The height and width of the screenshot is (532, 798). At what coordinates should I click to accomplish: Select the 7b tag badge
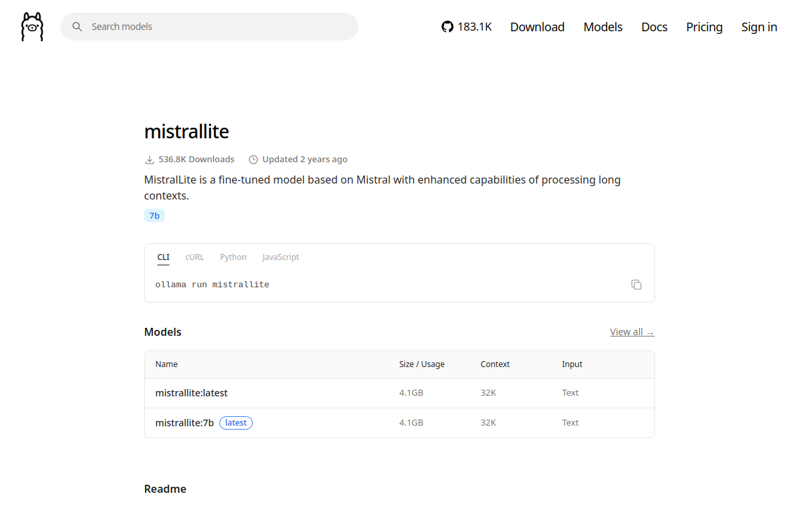[x=154, y=215]
